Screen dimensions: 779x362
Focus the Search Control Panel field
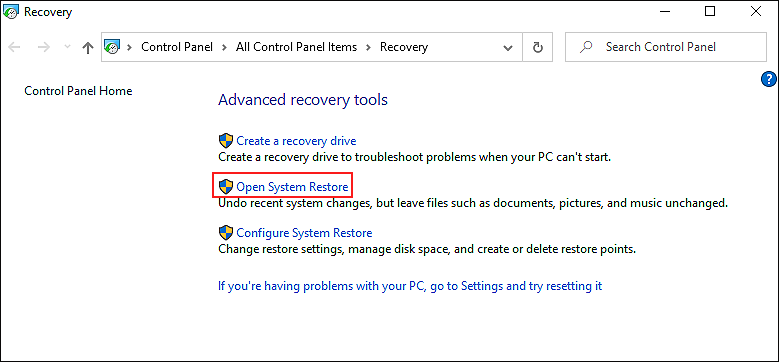(x=666, y=47)
